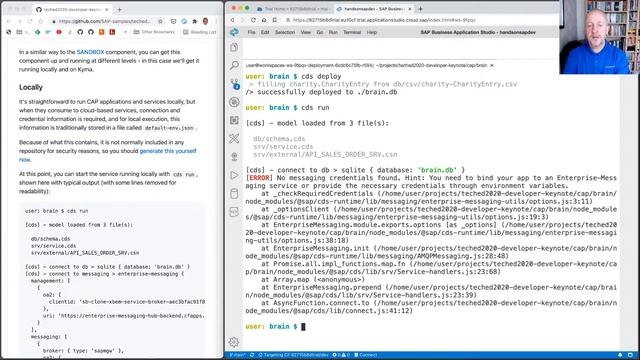The width and height of the screenshot is (640, 360).
Task: Select the terminal tab for cap/brain
Action: pyautogui.click(x=366, y=65)
